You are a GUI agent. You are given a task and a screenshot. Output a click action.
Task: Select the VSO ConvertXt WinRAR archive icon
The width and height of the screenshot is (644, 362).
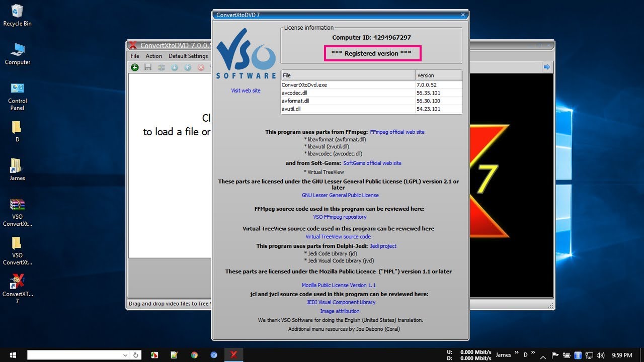point(17,213)
